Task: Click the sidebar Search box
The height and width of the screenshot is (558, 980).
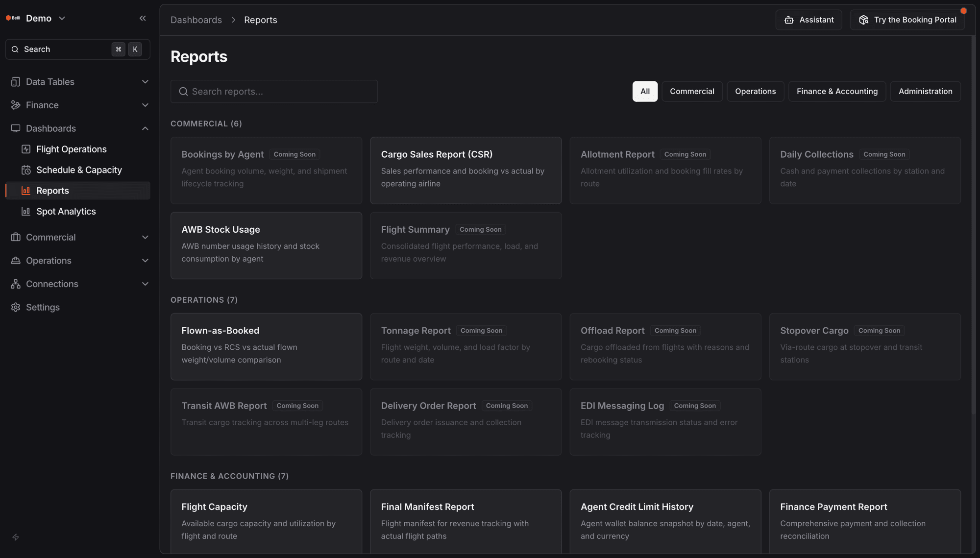Action: pyautogui.click(x=77, y=49)
